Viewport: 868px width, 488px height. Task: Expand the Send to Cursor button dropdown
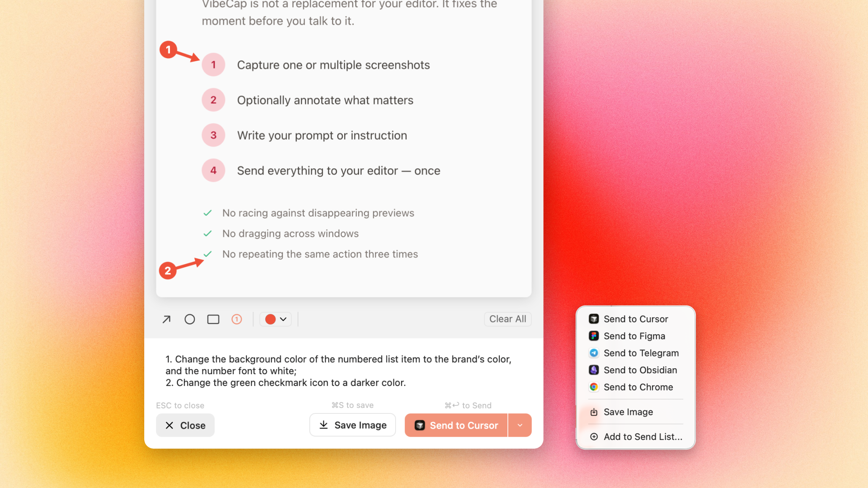[x=520, y=425]
